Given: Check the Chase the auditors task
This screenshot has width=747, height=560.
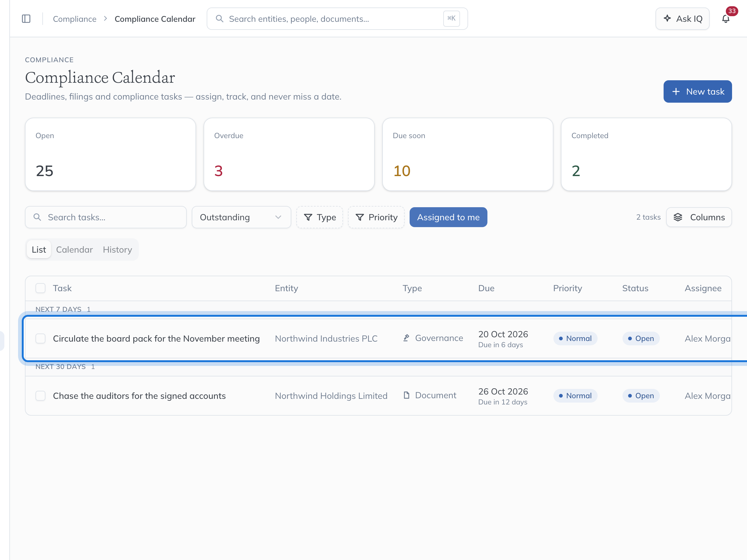Looking at the screenshot, I should click(40, 396).
